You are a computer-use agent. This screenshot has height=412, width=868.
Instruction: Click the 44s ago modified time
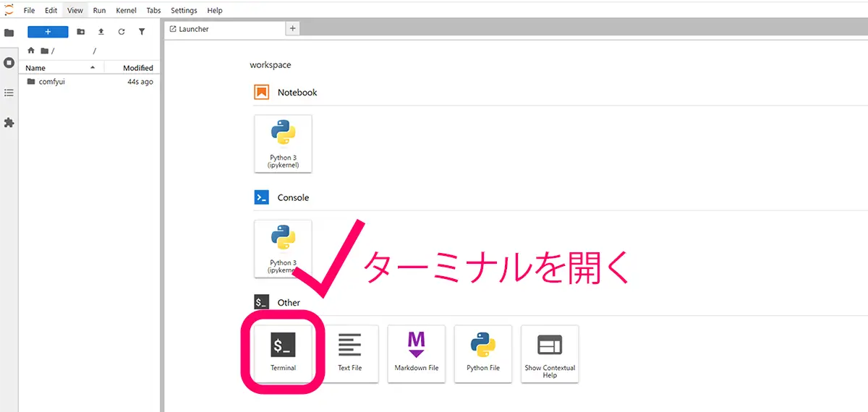[x=140, y=82]
